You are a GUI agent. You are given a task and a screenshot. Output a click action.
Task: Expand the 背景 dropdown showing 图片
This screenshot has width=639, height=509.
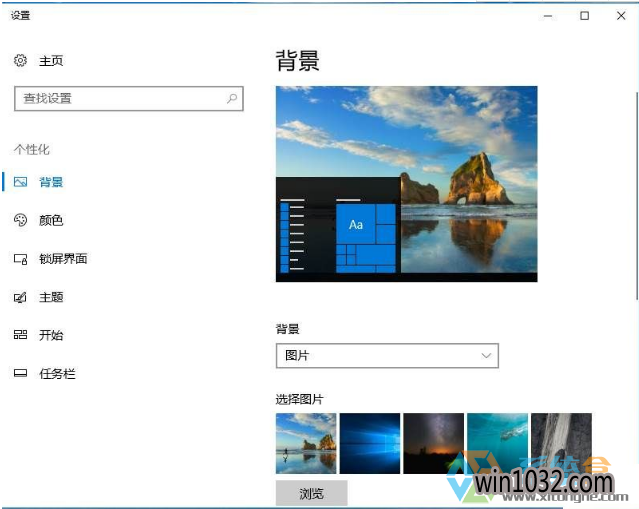coord(386,355)
